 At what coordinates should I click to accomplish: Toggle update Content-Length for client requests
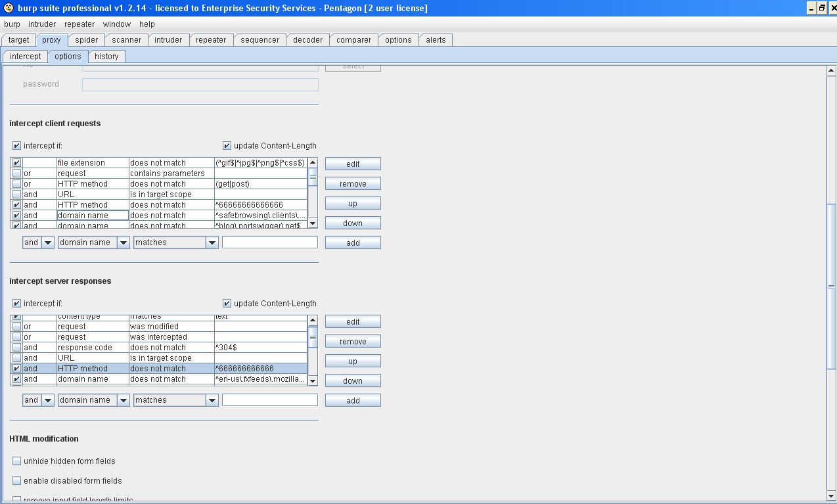point(227,146)
